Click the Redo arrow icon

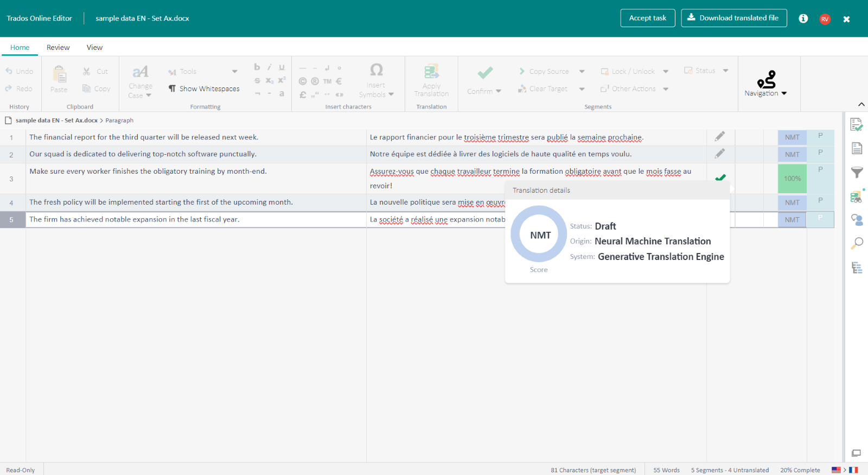click(x=9, y=88)
